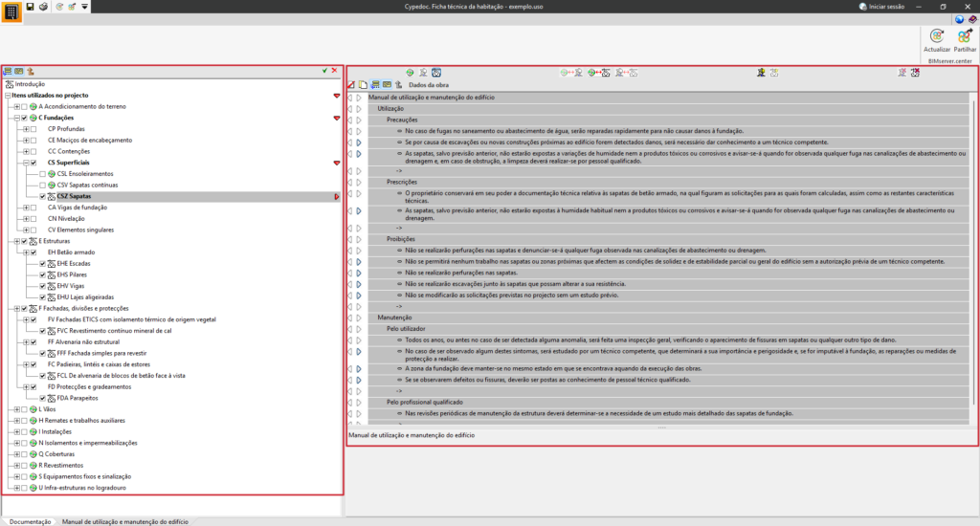Click red down marker beside CS Superficiais

coord(336,163)
